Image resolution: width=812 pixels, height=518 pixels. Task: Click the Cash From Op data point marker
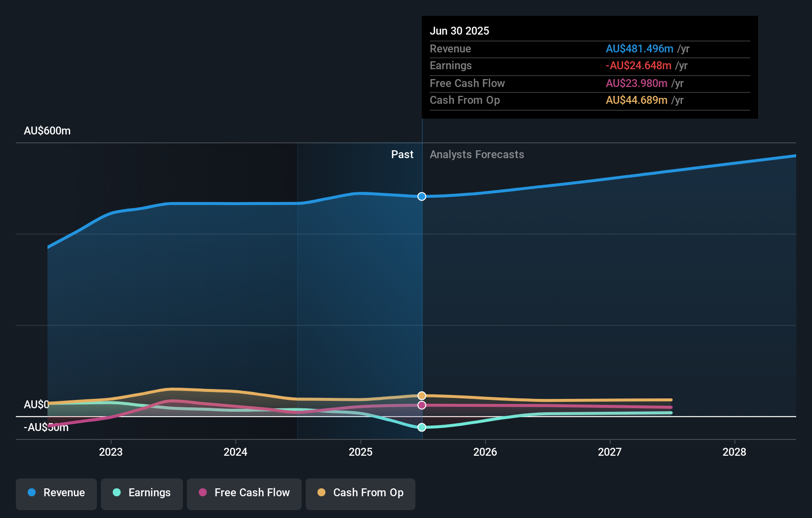(x=421, y=395)
